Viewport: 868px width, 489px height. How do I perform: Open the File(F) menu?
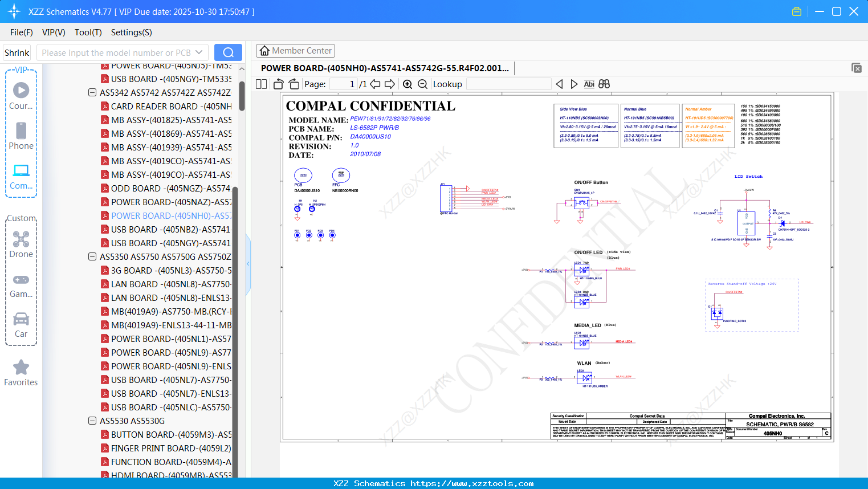click(22, 32)
